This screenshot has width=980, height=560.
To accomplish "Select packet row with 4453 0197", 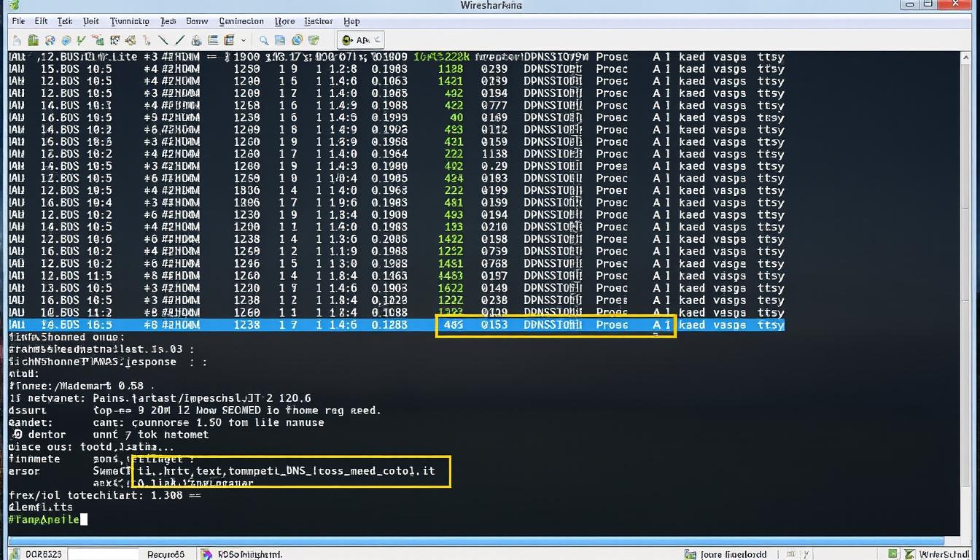I will (396, 276).
